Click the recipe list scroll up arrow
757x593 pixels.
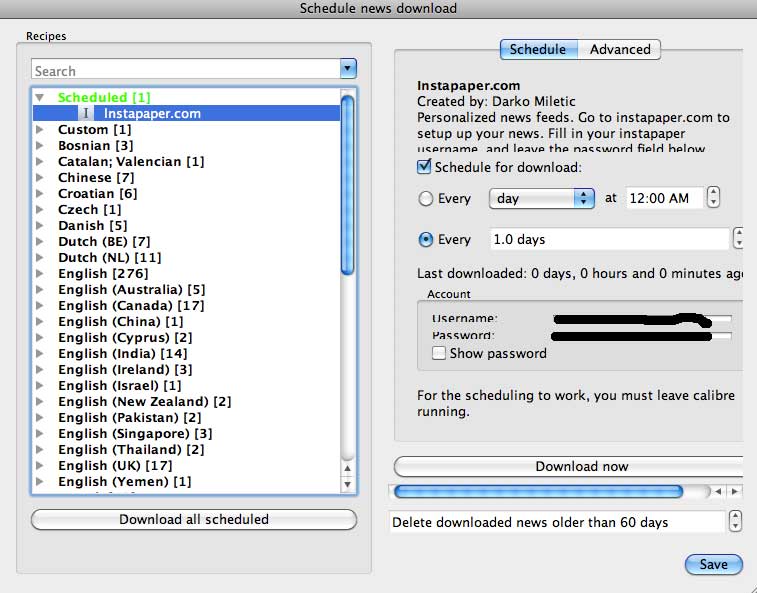point(347,468)
